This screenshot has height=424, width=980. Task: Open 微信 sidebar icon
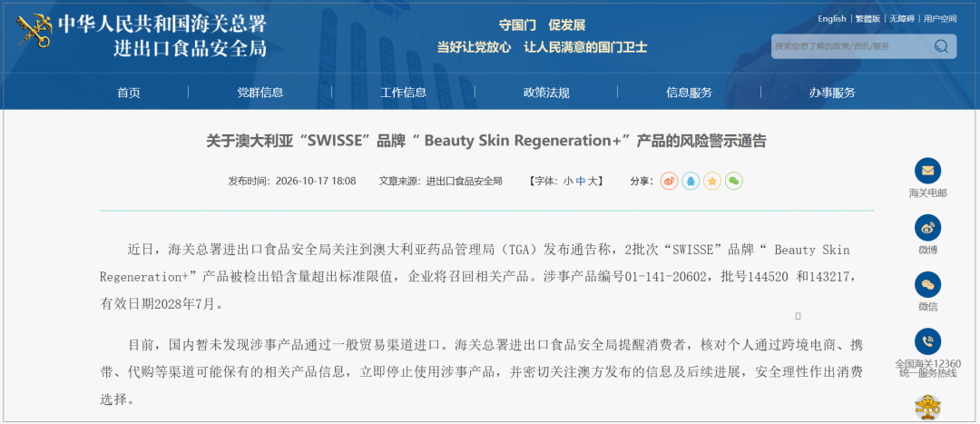927,284
